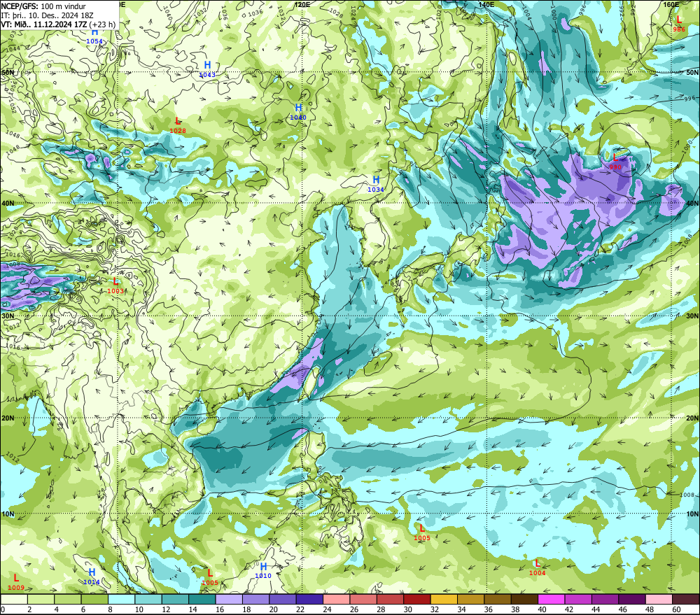Image resolution: width=700 pixels, height=615 pixels.
Task: Select legend swatch between 44 and 46
Action: click(x=605, y=600)
